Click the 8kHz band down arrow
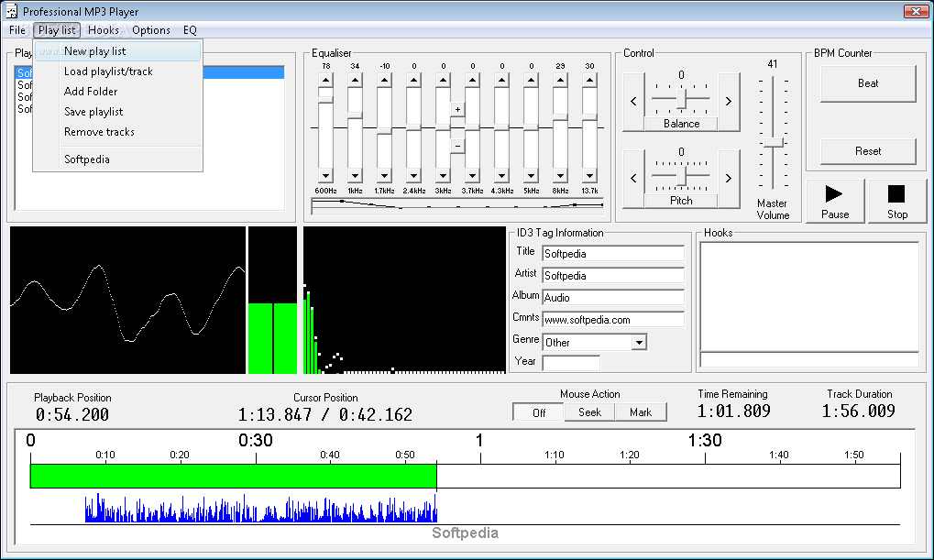Screen dimensions: 934x560 pos(560,176)
